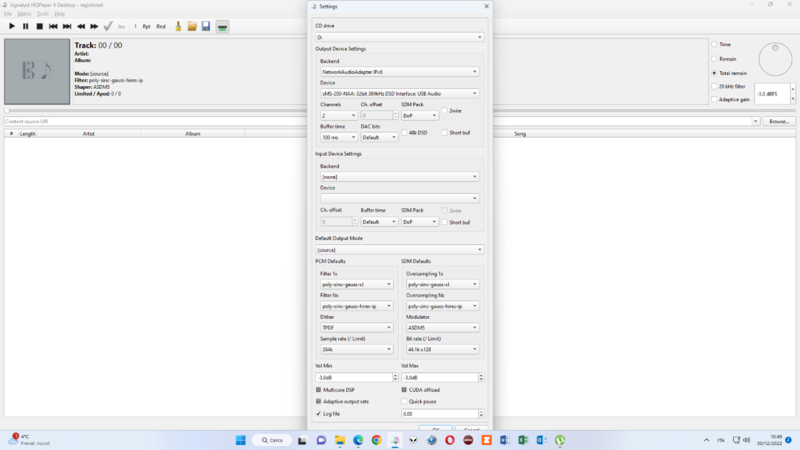Click the round volume knob
This screenshot has height=450, width=800.
[775, 59]
